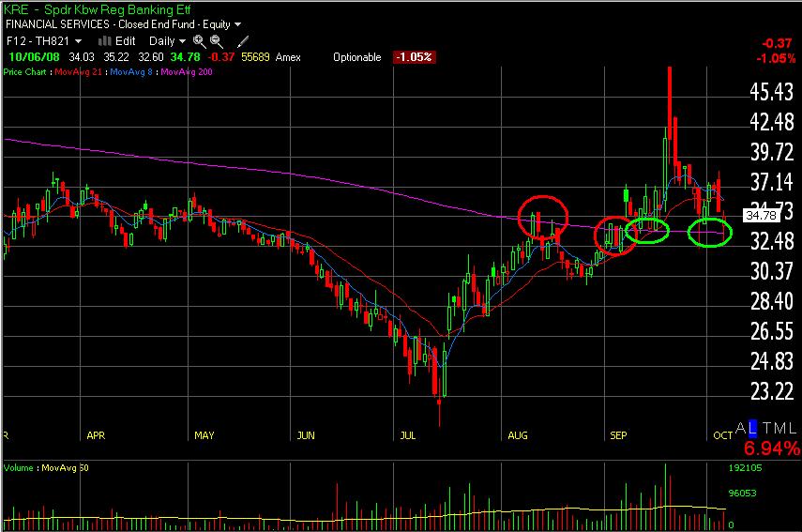
Task: Toggle the A scale letter
Action: [x=741, y=428]
